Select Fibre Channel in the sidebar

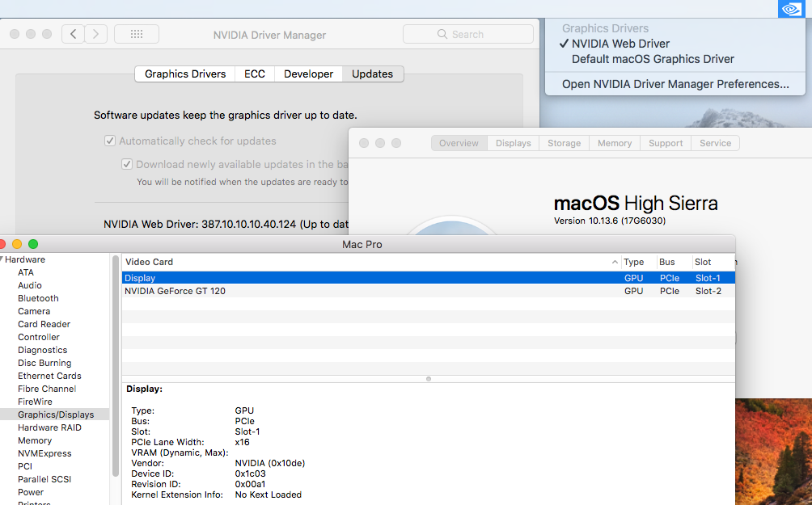[x=47, y=389]
